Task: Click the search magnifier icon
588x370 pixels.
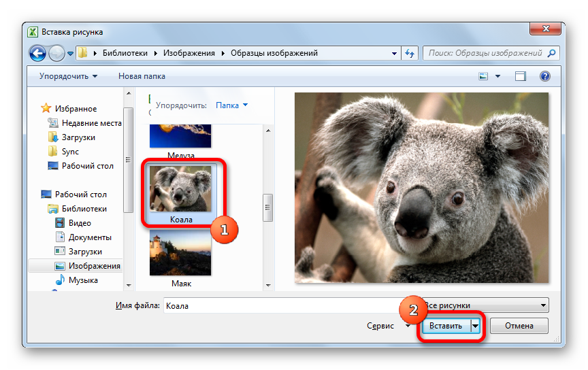Action: (x=552, y=53)
